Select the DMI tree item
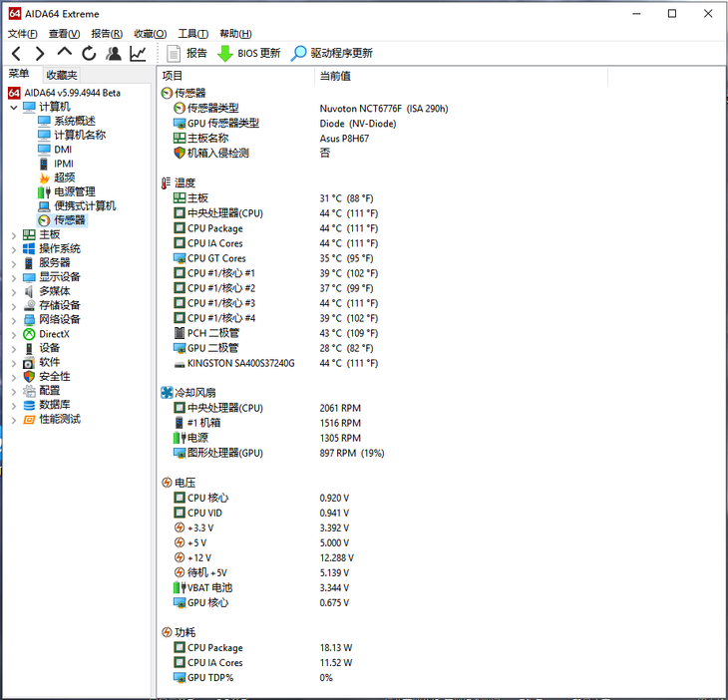 pyautogui.click(x=63, y=150)
